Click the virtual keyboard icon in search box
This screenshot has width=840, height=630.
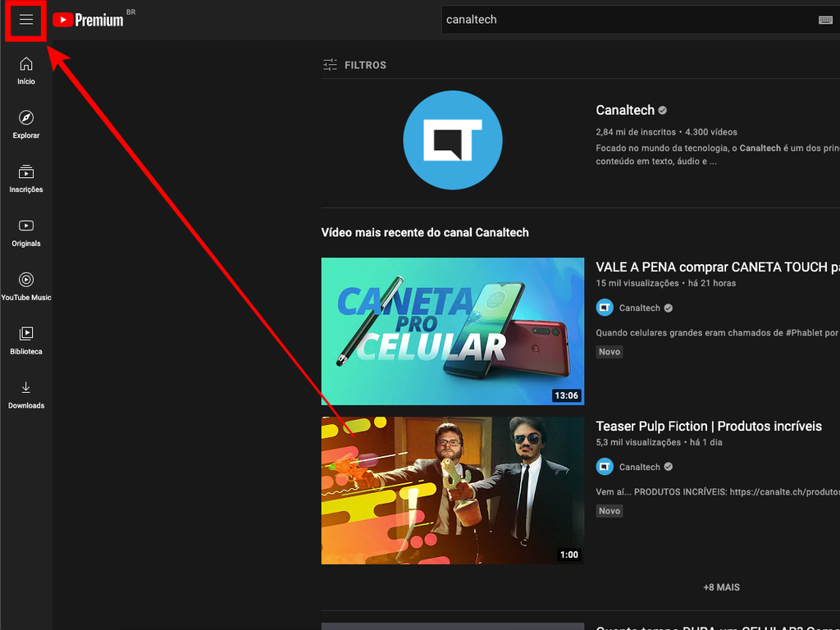tap(825, 20)
